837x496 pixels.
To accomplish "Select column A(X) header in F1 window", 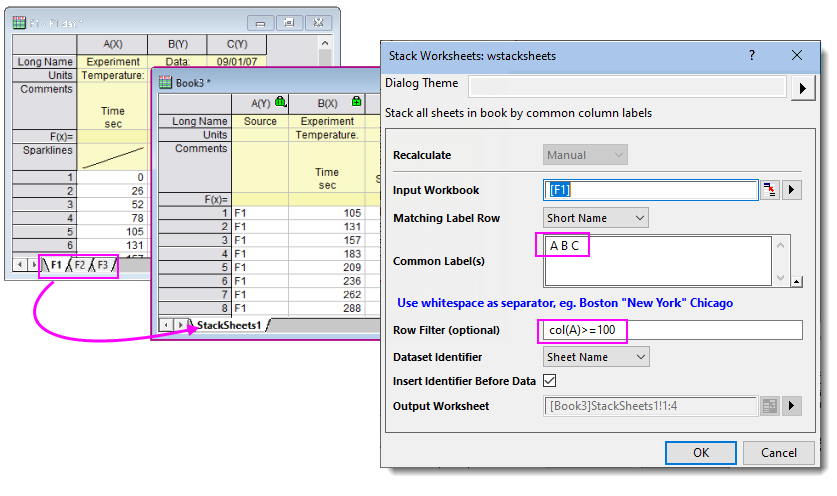I will [x=113, y=44].
